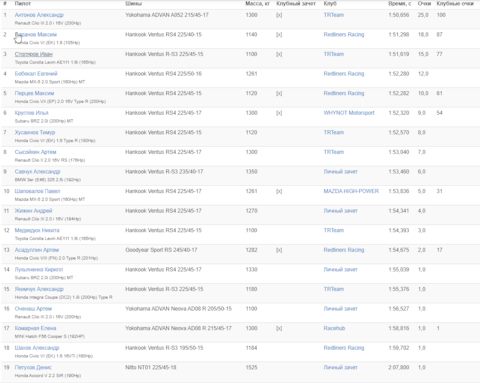Open pilot Шаповалов Павел profile link
Viewport: 480px width, 383px height.
pyautogui.click(x=37, y=191)
